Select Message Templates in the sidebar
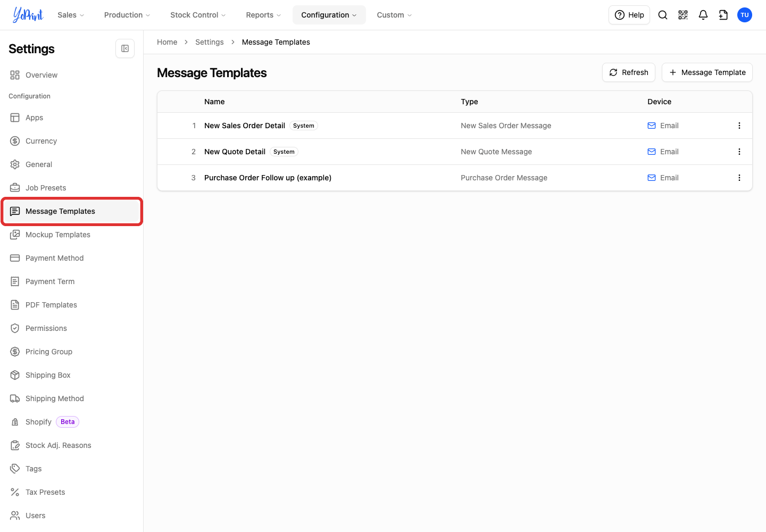 tap(72, 211)
